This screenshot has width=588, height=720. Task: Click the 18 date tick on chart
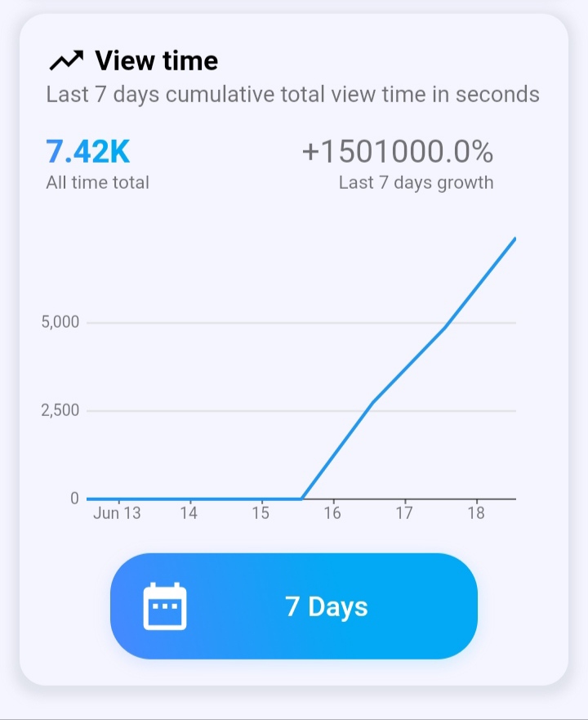point(476,513)
